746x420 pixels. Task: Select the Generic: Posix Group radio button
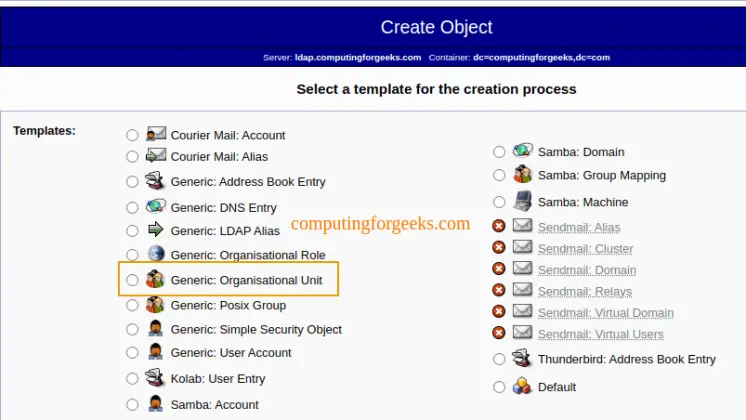point(133,306)
